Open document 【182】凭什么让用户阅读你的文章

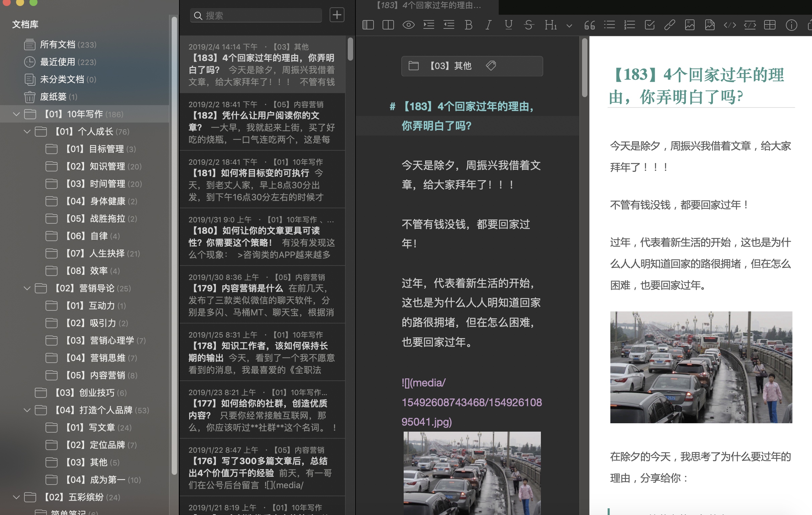pos(262,122)
